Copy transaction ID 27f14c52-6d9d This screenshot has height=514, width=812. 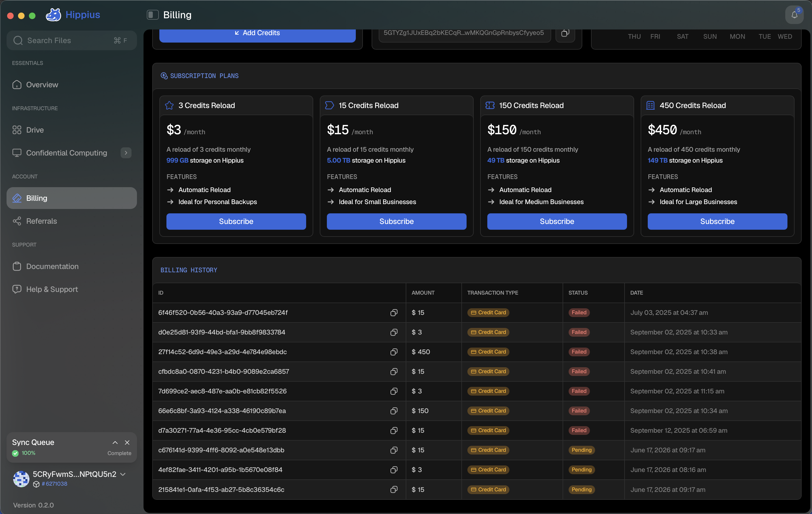coord(393,352)
